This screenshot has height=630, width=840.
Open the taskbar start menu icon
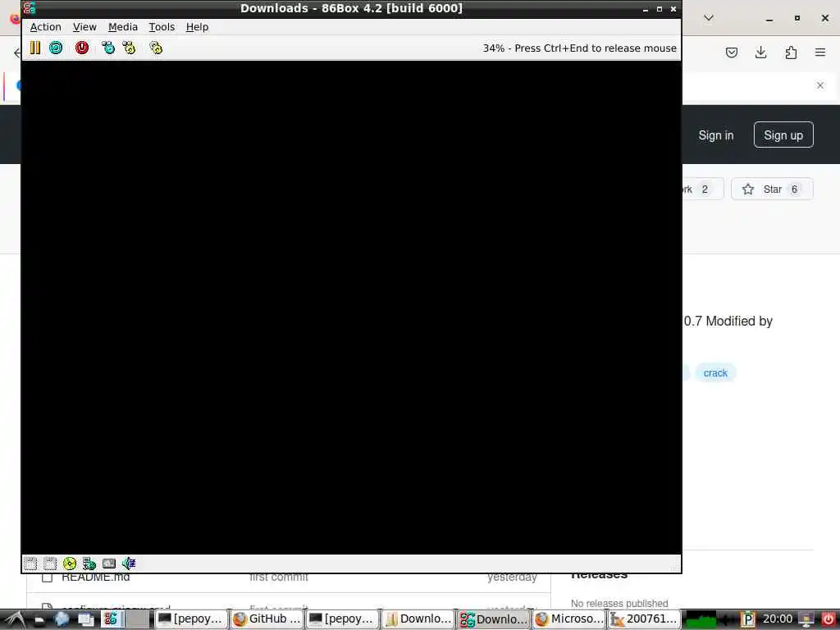tap(15, 619)
